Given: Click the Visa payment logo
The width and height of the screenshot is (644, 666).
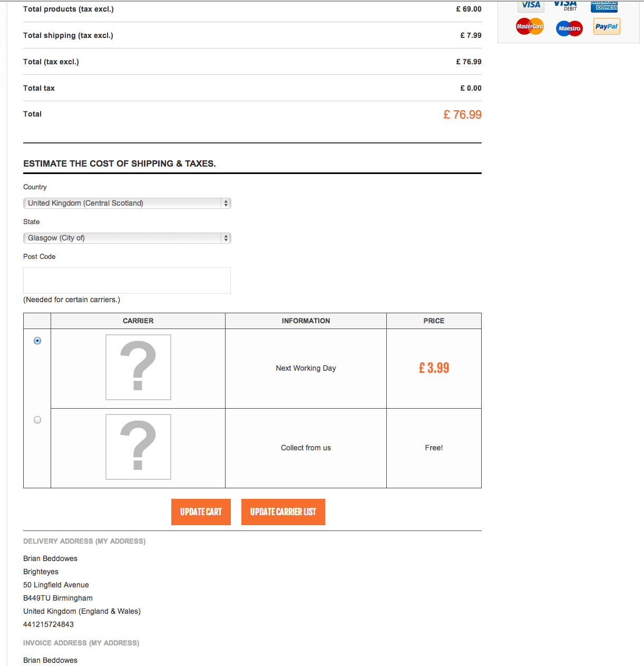Looking at the screenshot, I should (530, 5).
